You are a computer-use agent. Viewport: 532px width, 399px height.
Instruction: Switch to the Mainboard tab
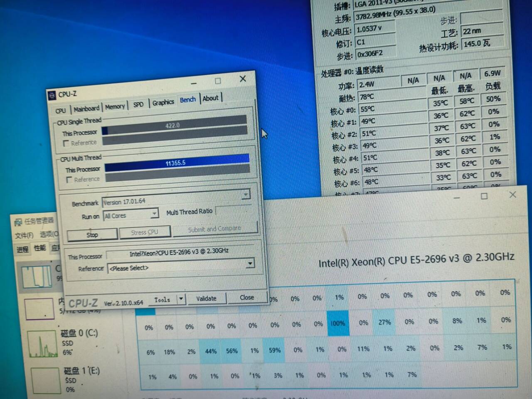[86, 108]
